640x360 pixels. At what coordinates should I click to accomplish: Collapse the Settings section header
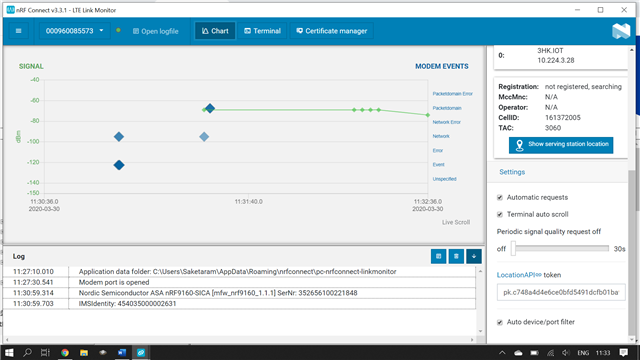coord(512,172)
